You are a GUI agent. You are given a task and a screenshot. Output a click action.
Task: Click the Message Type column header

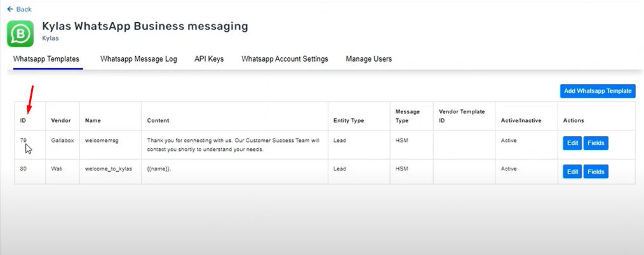pyautogui.click(x=406, y=116)
